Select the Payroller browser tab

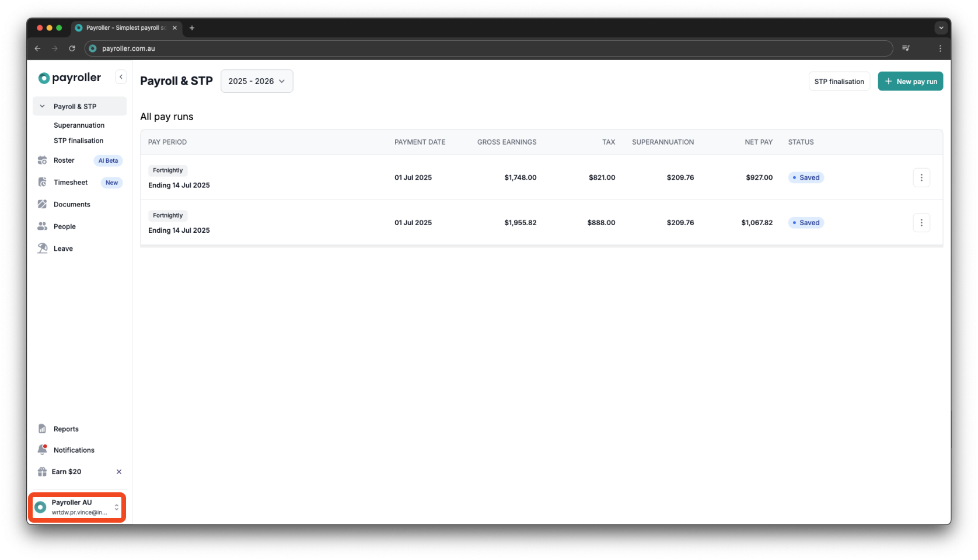(126, 27)
